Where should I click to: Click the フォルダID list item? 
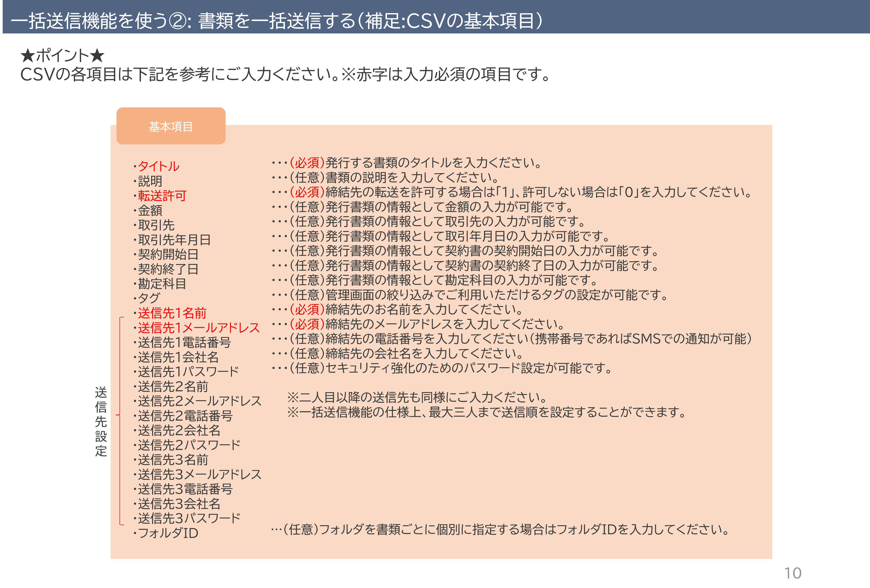(x=168, y=533)
